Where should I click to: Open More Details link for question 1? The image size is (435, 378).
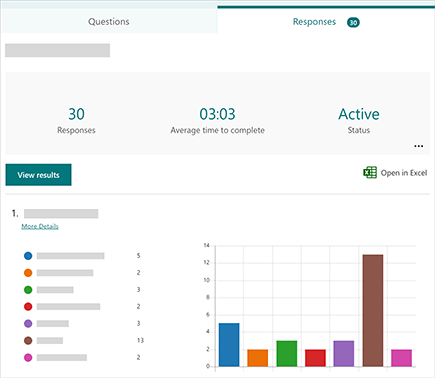click(40, 226)
